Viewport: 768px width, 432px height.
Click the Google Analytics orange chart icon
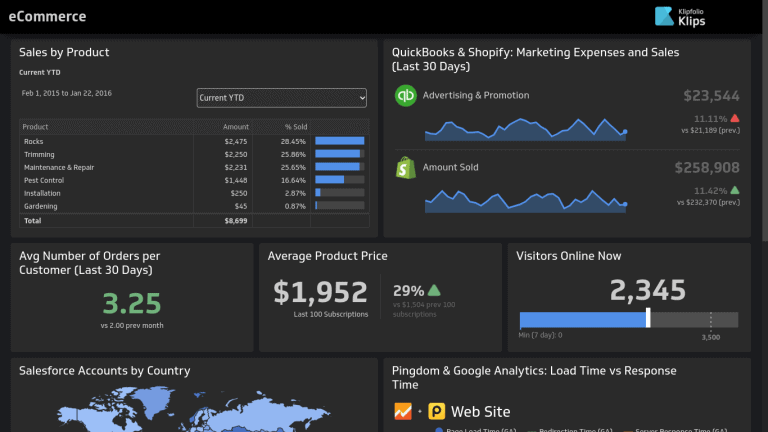point(404,411)
